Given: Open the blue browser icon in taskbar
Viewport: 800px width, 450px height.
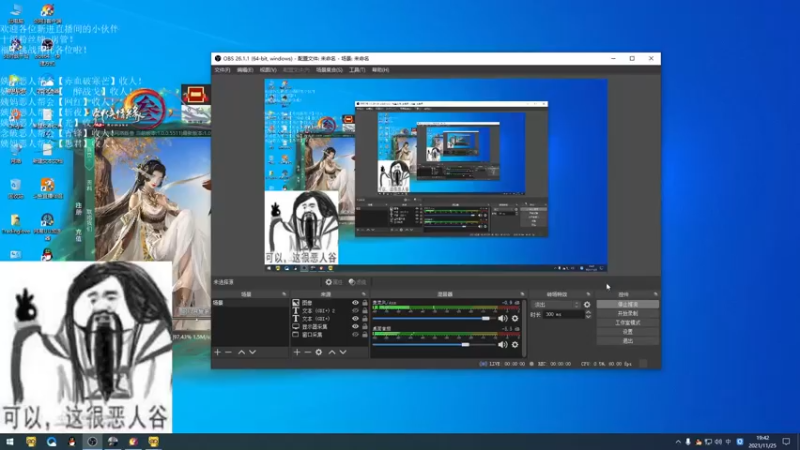Looking at the screenshot, I should tap(52, 442).
